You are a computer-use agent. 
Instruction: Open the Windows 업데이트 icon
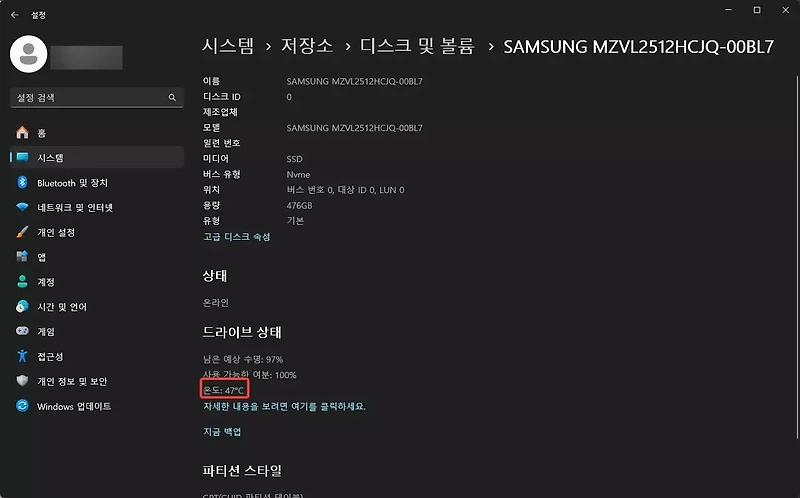click(22, 406)
